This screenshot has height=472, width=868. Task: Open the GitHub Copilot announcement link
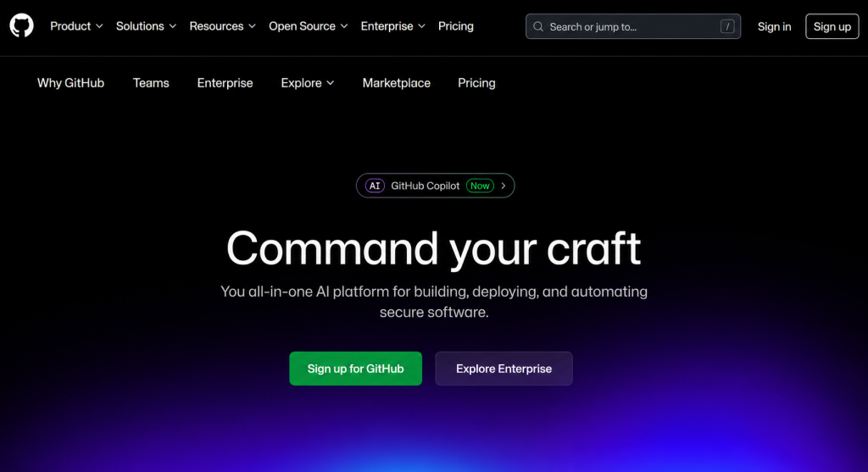click(435, 186)
